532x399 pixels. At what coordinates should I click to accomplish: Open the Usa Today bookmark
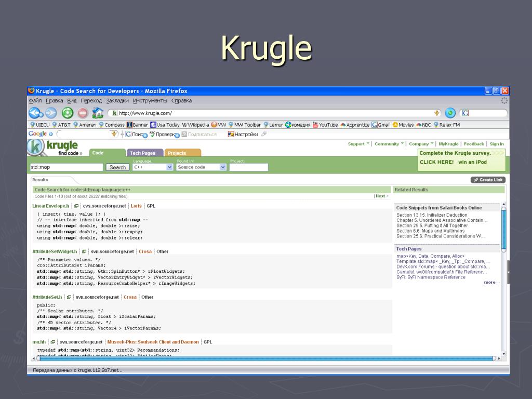165,125
